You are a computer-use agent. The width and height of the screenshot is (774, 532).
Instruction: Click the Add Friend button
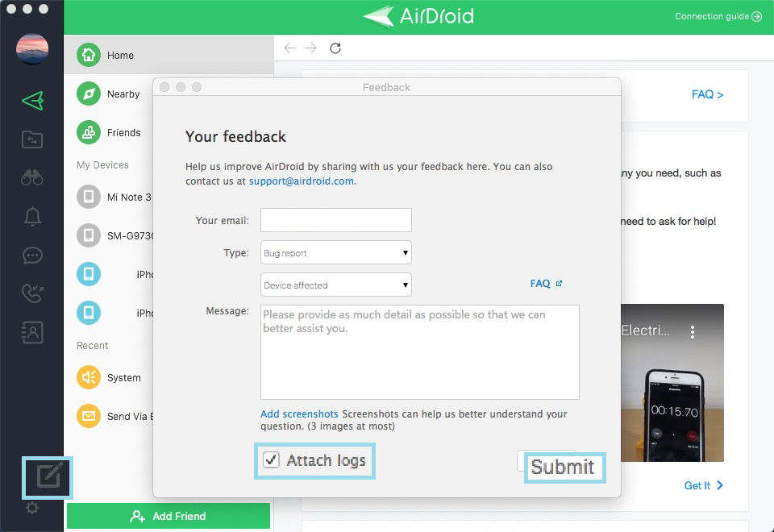tap(169, 516)
